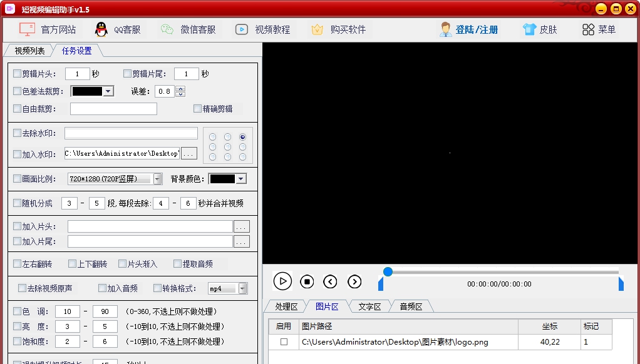Image resolution: width=640 pixels, height=364 pixels.
Task: Click the next frame arrow icon
Action: pos(354,281)
